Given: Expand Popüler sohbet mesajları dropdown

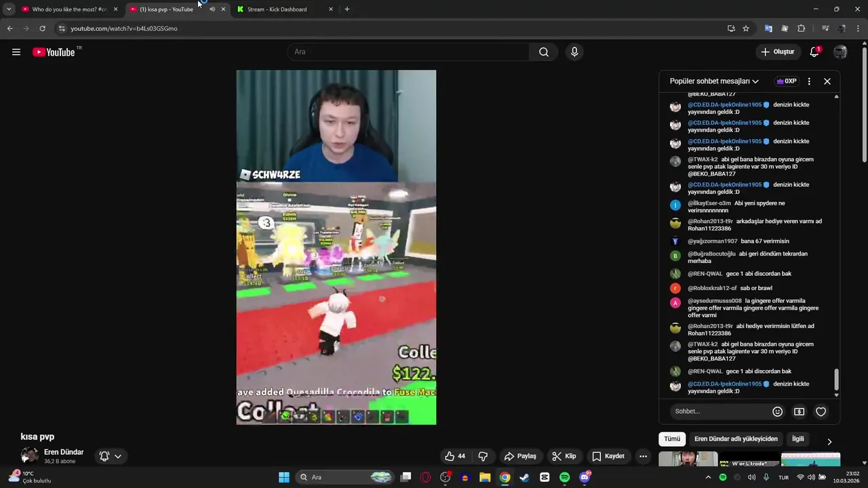Looking at the screenshot, I should pyautogui.click(x=714, y=81).
